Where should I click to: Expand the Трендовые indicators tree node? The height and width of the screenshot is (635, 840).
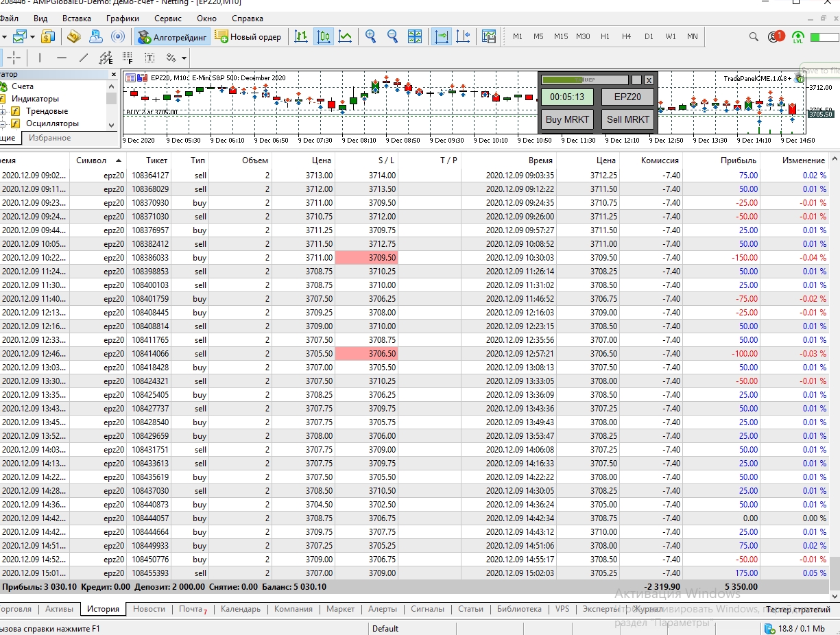[x=3, y=111]
